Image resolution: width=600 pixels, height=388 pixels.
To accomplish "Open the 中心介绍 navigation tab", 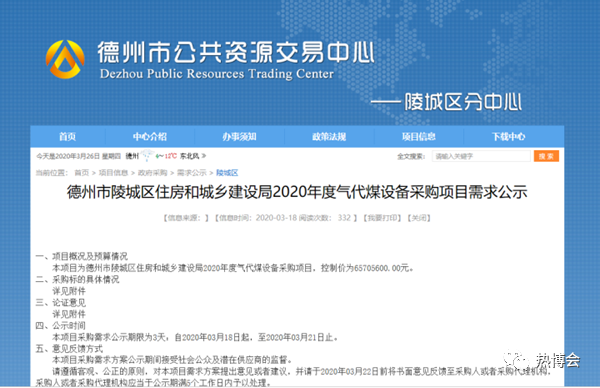I will (x=150, y=137).
